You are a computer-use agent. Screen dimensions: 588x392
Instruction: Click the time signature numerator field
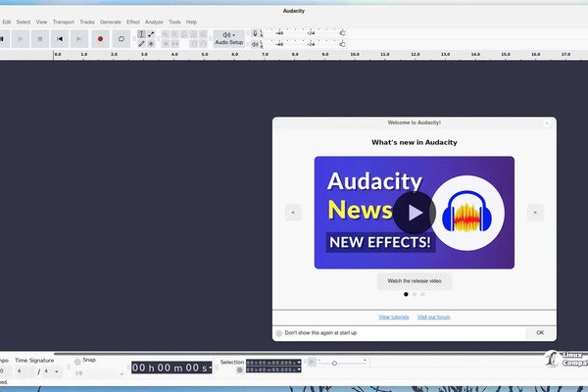24,371
